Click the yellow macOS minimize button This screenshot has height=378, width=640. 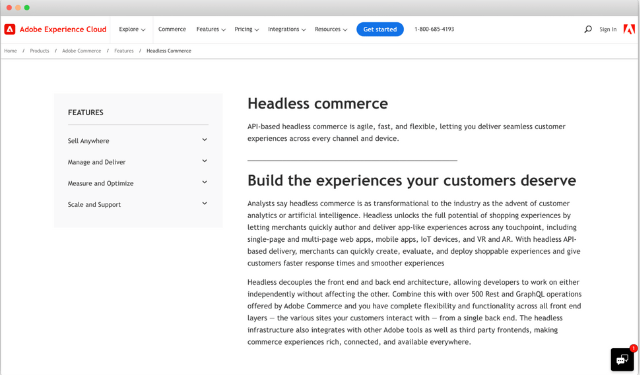click(18, 7)
